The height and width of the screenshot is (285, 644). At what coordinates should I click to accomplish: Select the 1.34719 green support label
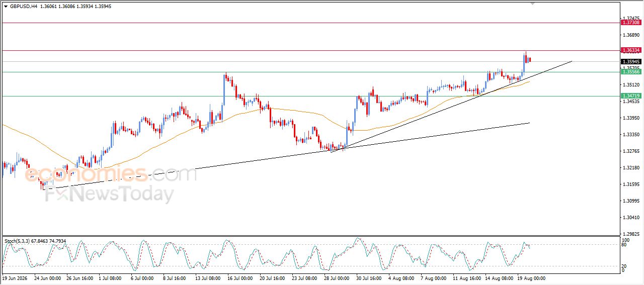(x=631, y=96)
